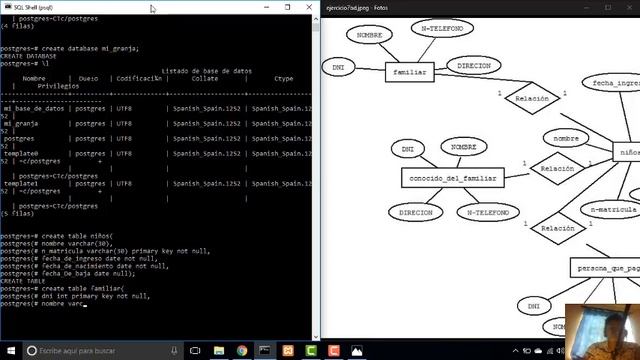Open the Windows Start menu
Viewport: 640px width, 360px height.
point(11,351)
